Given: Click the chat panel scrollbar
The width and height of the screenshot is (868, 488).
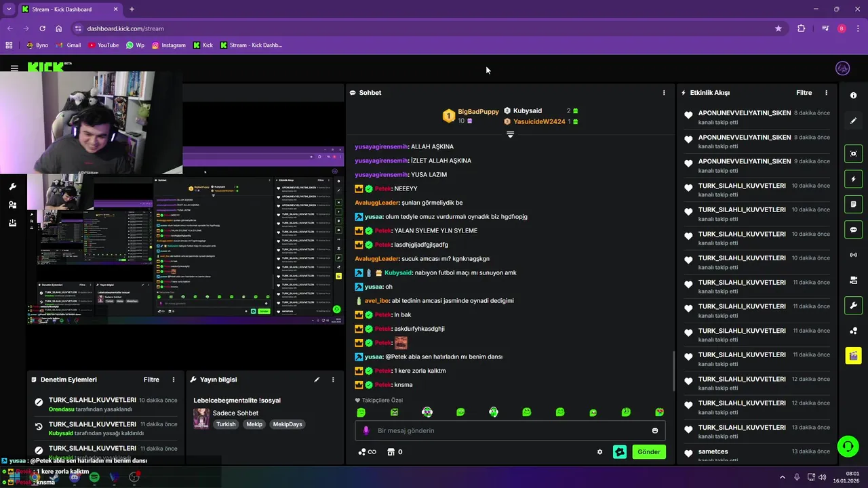Looking at the screenshot, I should [x=673, y=371].
